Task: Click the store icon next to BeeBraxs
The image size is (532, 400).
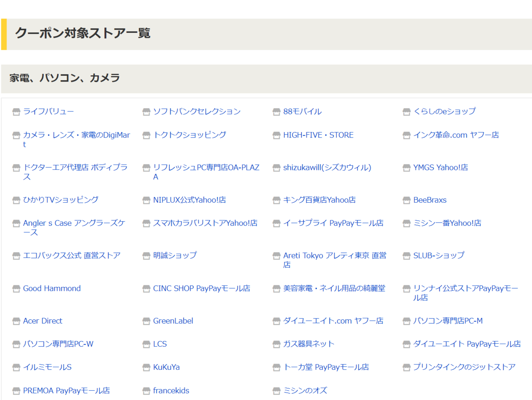Action: pyautogui.click(x=407, y=200)
